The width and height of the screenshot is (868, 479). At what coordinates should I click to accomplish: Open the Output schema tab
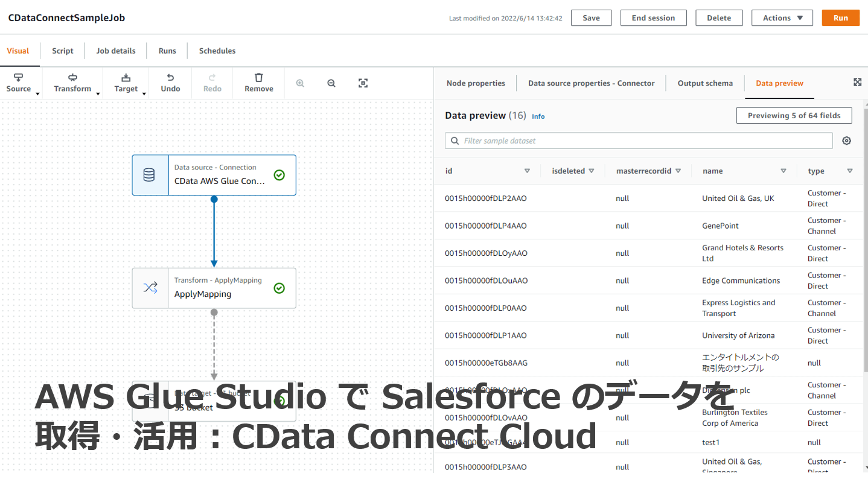coord(704,83)
